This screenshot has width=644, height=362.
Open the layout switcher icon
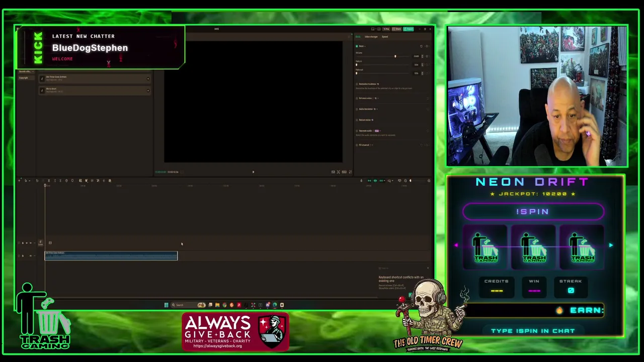tap(373, 29)
